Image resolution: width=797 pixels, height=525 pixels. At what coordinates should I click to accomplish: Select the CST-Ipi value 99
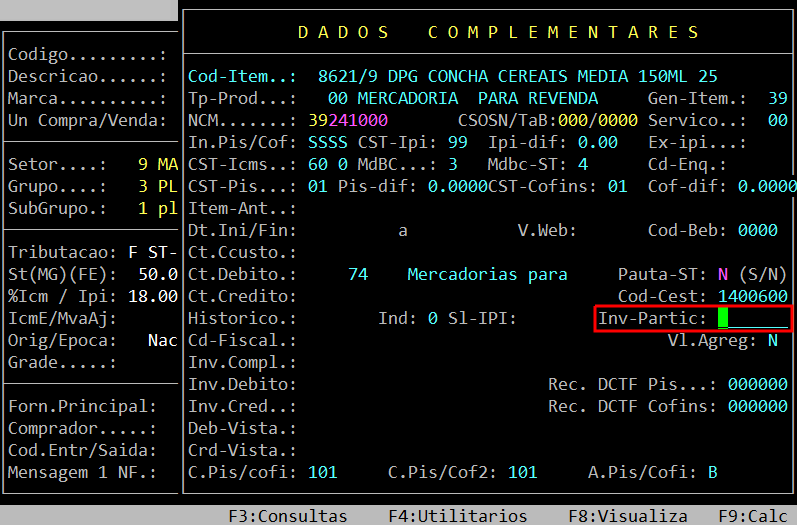(x=457, y=142)
